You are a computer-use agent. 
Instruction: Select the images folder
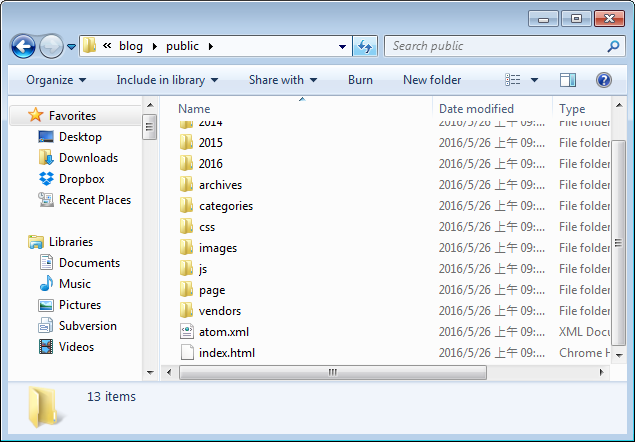click(218, 248)
